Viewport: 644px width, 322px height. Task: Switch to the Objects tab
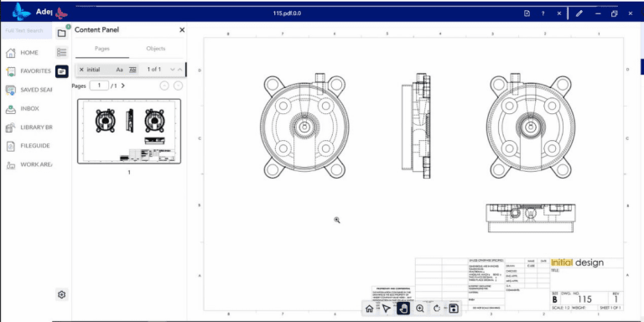tap(156, 49)
